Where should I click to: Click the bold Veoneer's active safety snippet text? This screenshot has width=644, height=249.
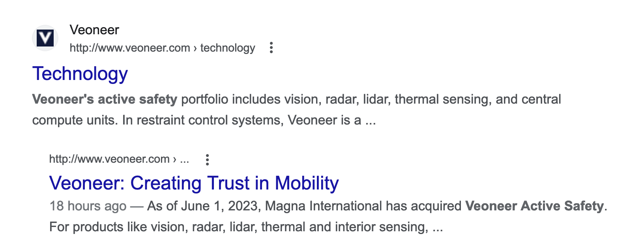(105, 99)
